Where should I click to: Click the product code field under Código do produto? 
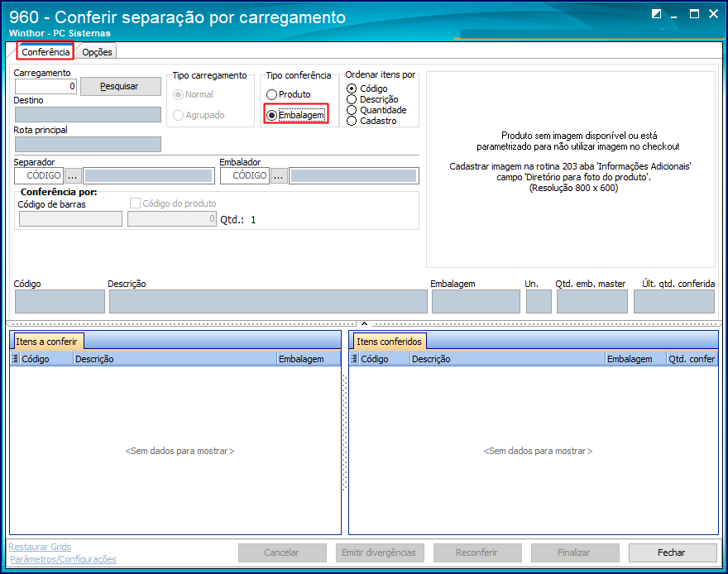[172, 219]
